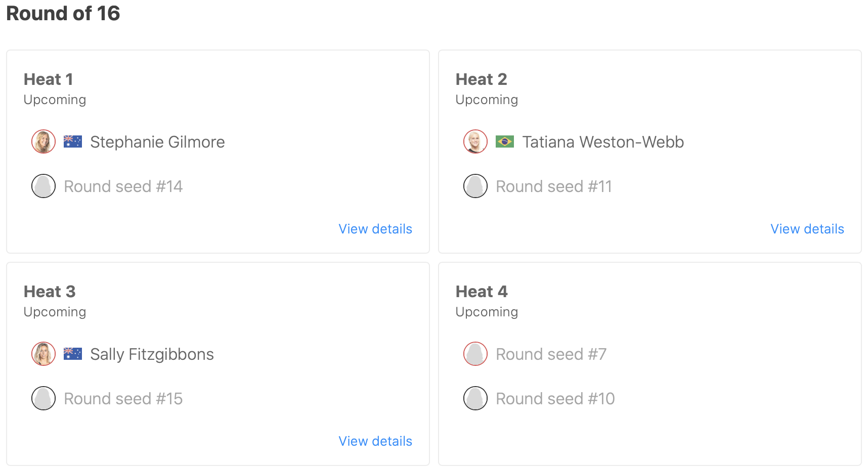Click the Heat 4 card title
Screen dimensions: 868x472
click(x=481, y=292)
